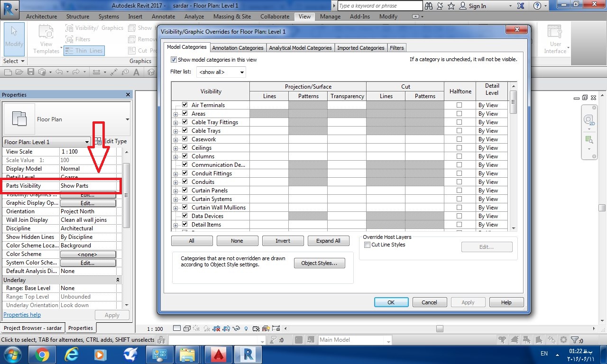Open the Filters tab in the dialog
This screenshot has height=364, width=607.
pyautogui.click(x=396, y=48)
